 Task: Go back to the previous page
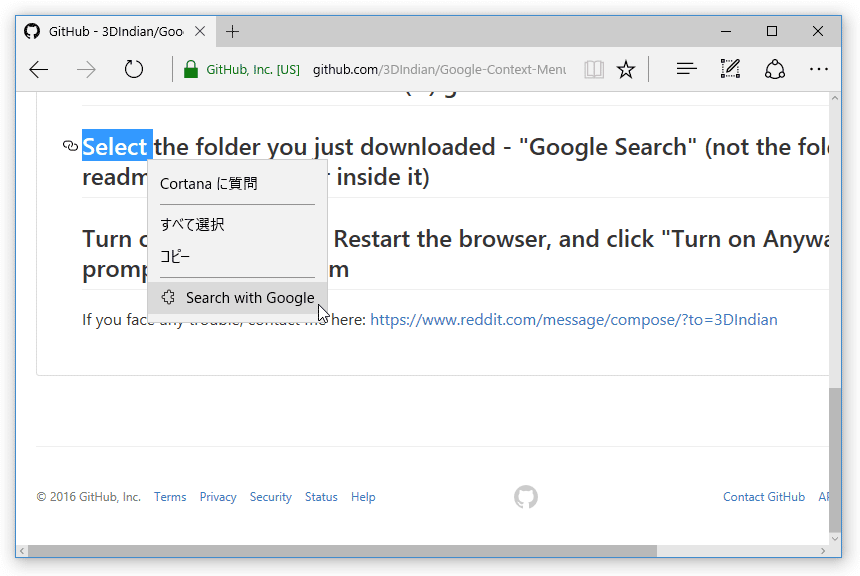coord(39,70)
